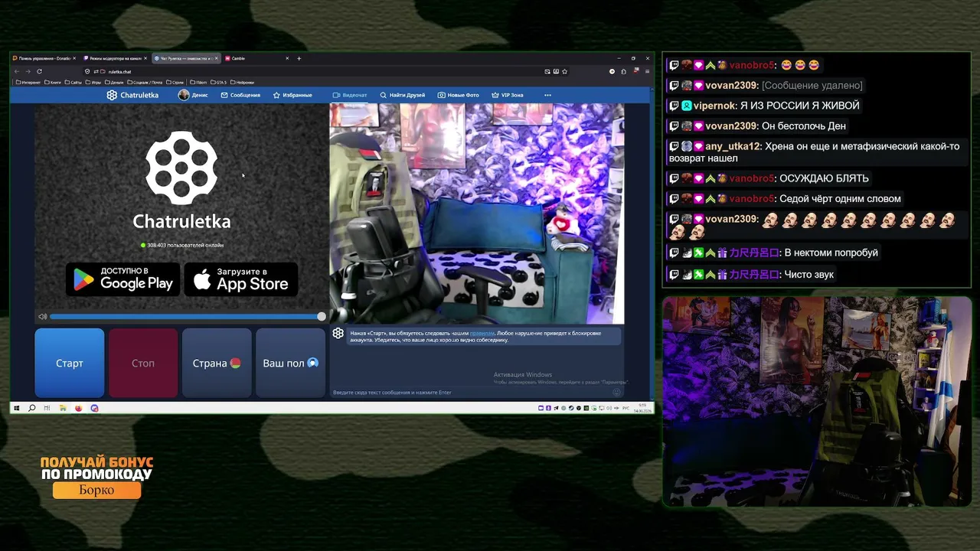Open the Найти Друзей search section
This screenshot has height=551, width=980.
coord(403,95)
